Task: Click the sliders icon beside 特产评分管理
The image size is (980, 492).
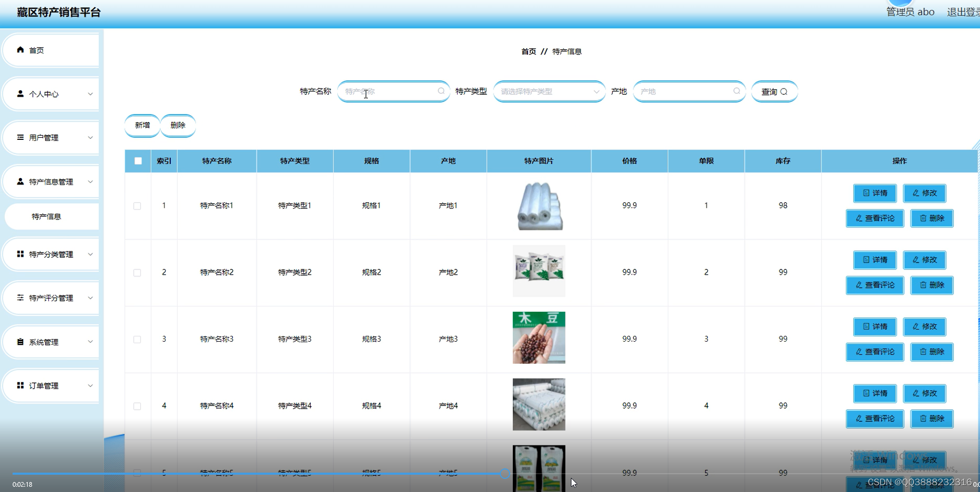Action: point(20,298)
